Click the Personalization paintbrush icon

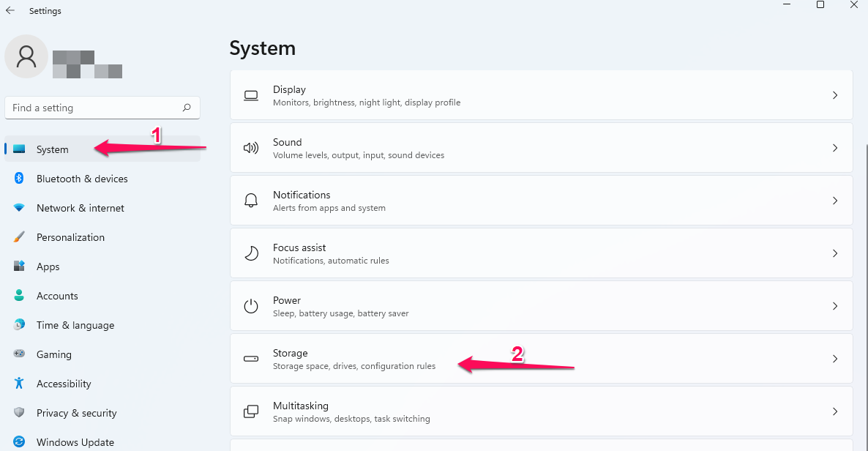tap(19, 236)
